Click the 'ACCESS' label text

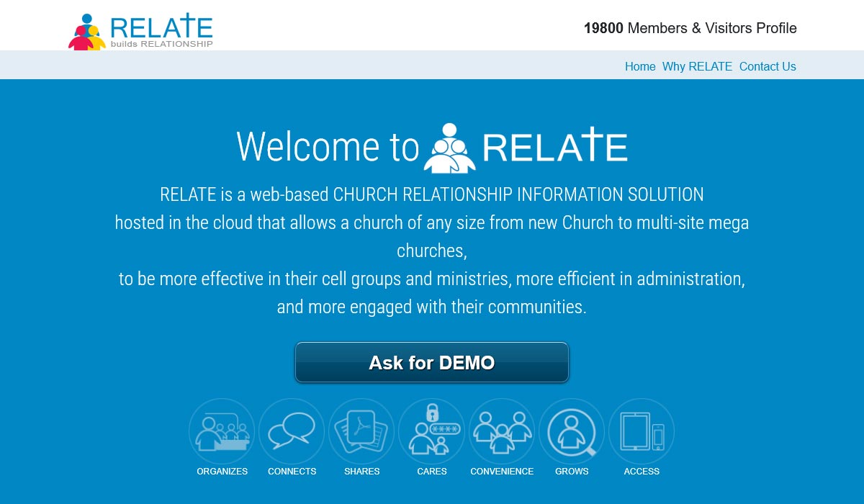point(642,472)
